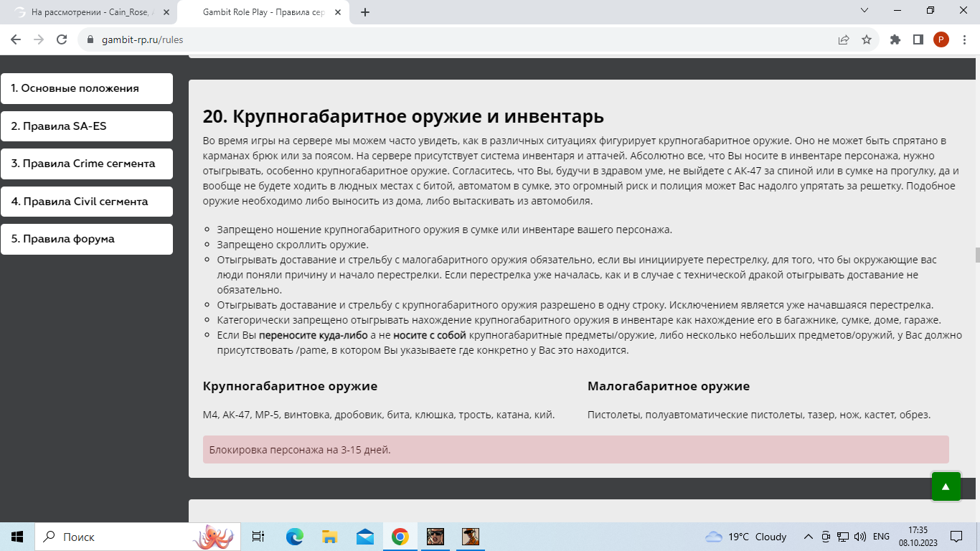Launch Microsoft Edge from the taskbar
The image size is (980, 551).
point(294,537)
